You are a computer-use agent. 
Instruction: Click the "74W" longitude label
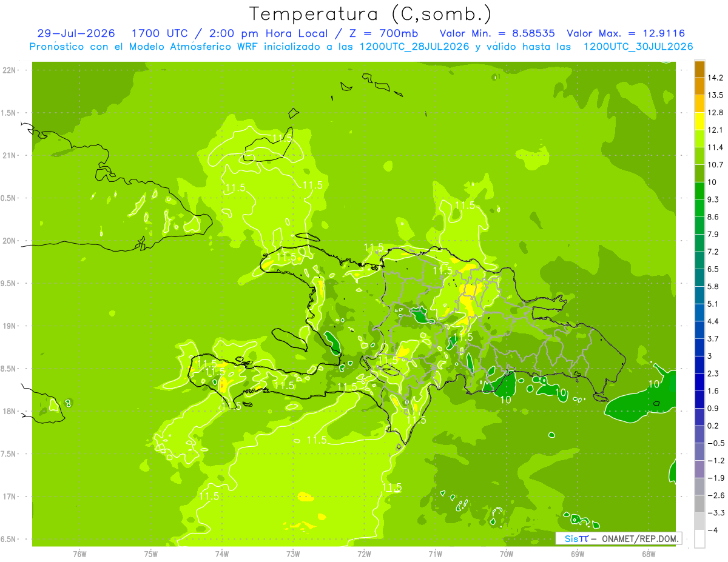point(222,554)
